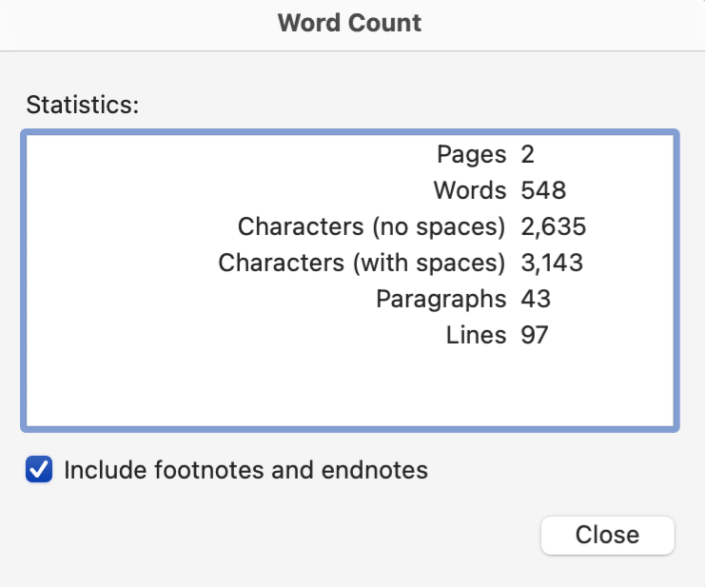Select the Words label in statistics
706x588 pixels.
[x=469, y=190]
